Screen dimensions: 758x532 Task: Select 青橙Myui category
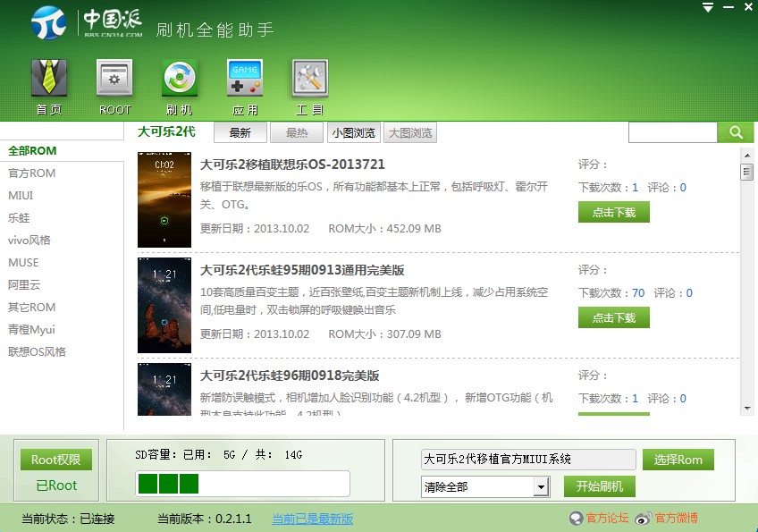click(x=31, y=329)
